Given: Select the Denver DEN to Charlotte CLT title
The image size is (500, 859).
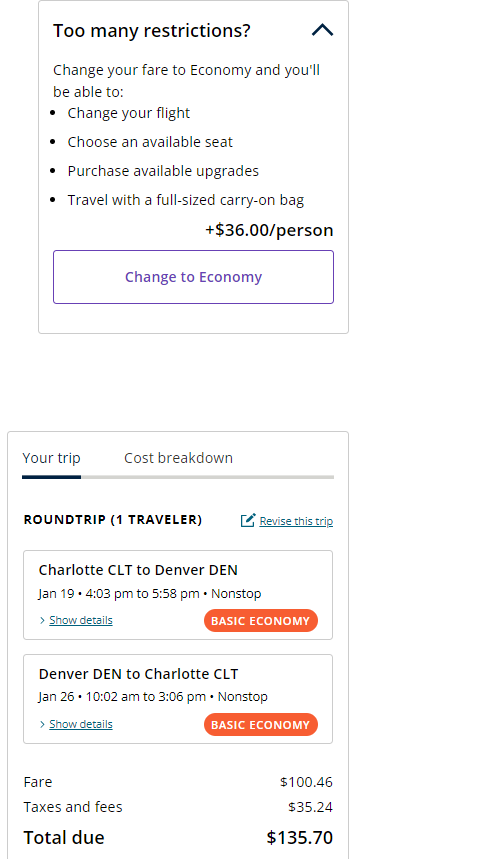Looking at the screenshot, I should coord(139,674).
